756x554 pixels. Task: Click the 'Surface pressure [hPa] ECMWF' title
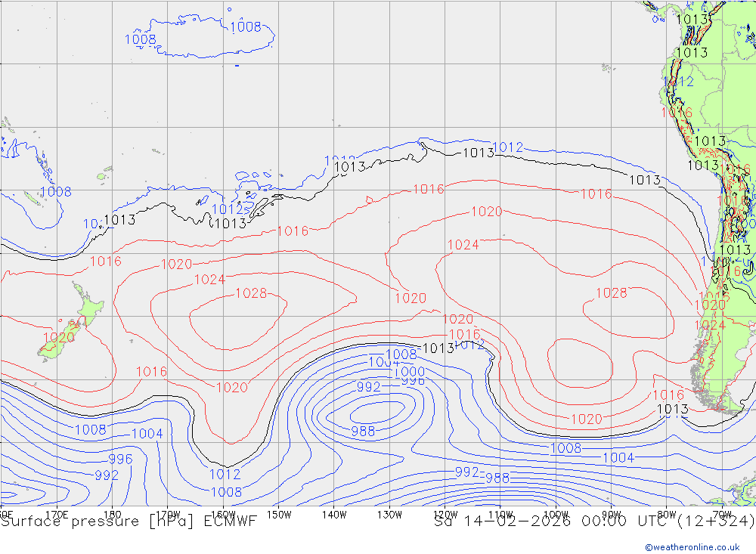(129, 522)
